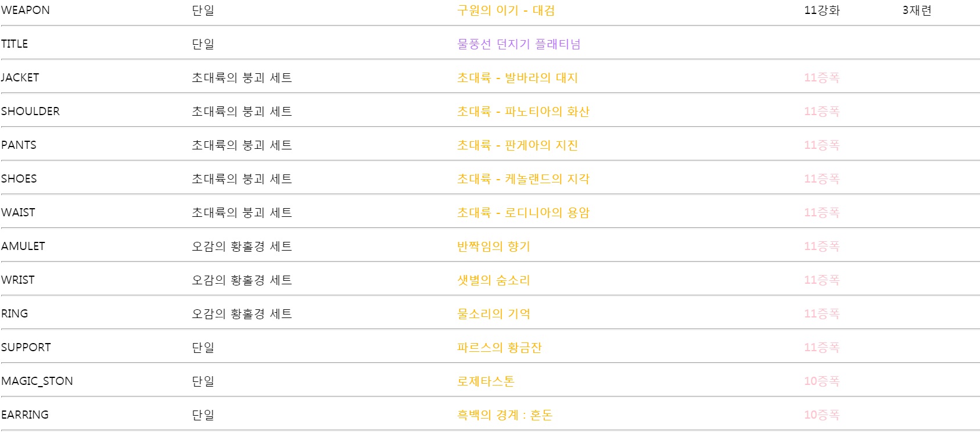Image resolution: width=980 pixels, height=432 pixels.
Task: Click 초대륙의 붕괴 세트 in JACKET row
Action: (x=242, y=78)
